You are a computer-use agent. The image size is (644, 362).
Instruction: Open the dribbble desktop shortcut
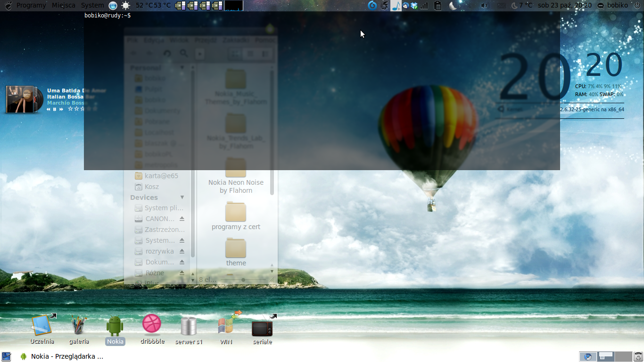point(152,324)
